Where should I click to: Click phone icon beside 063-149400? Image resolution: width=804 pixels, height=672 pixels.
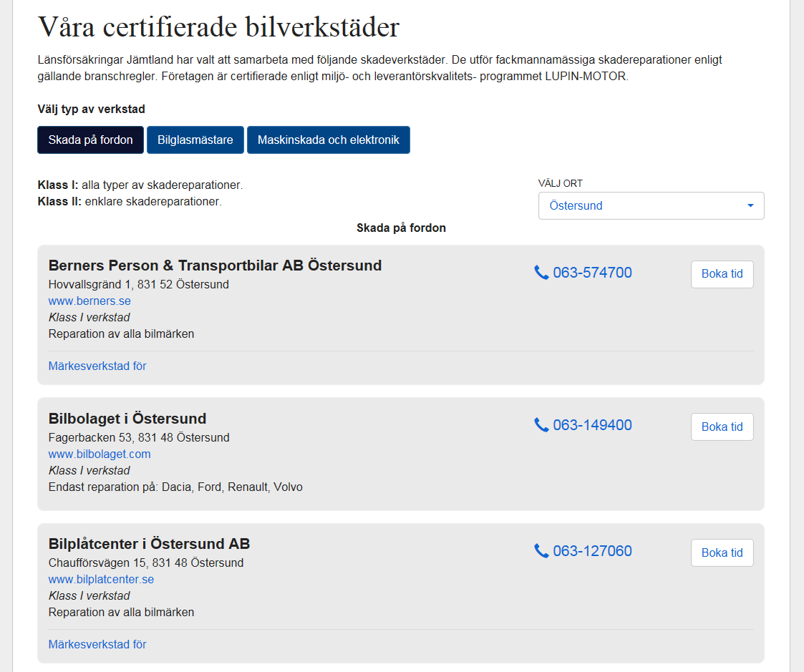541,425
